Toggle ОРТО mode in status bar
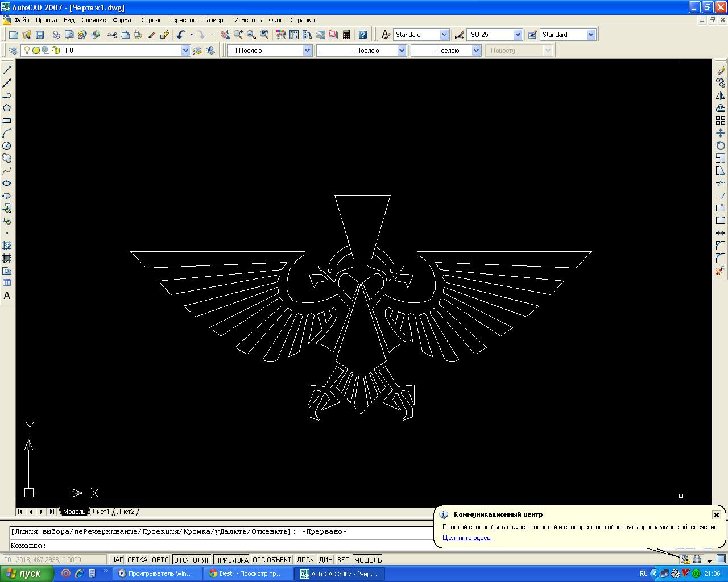Screen dimensions: 728x582 [160, 560]
